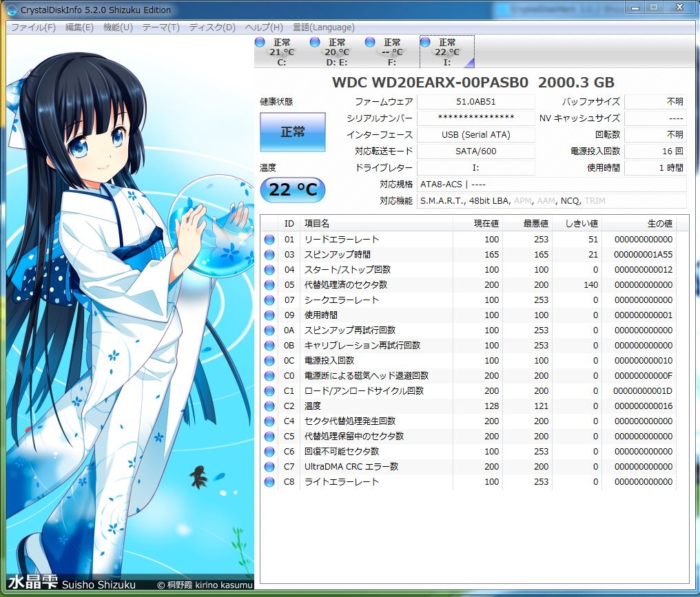The image size is (700, 597).
Task: Click the 生の値 column header
Action: [639, 224]
